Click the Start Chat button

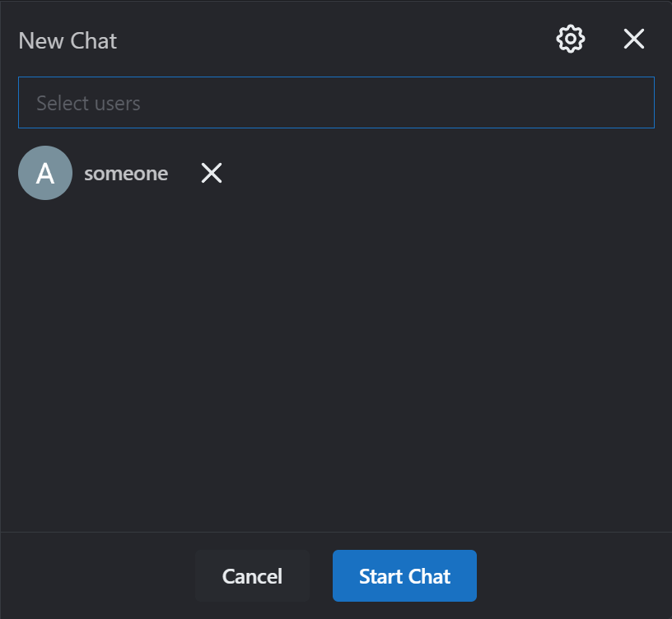tap(404, 575)
